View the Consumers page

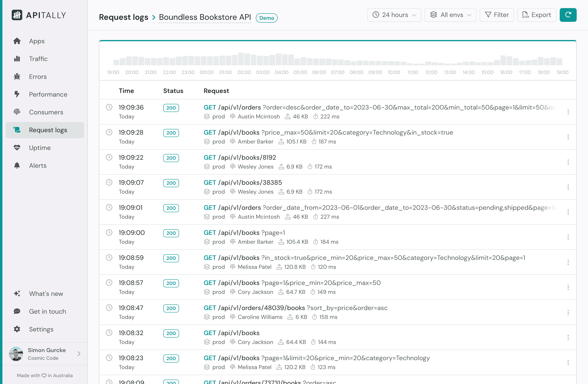(46, 112)
